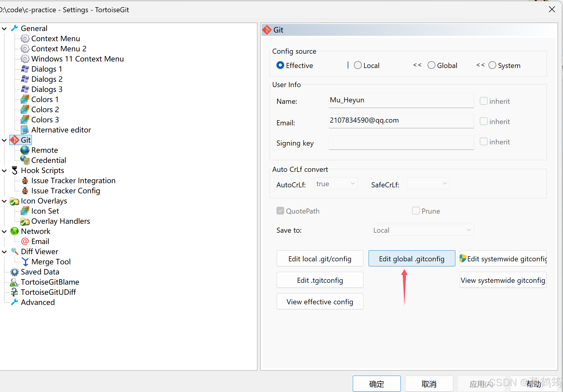Select Global config source radio

coord(431,65)
